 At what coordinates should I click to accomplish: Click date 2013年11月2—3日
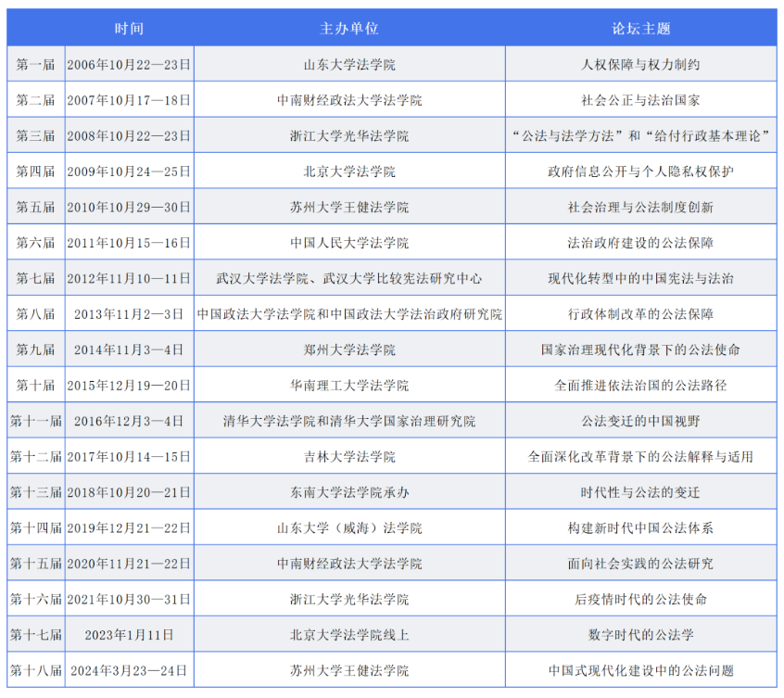[x=129, y=314]
